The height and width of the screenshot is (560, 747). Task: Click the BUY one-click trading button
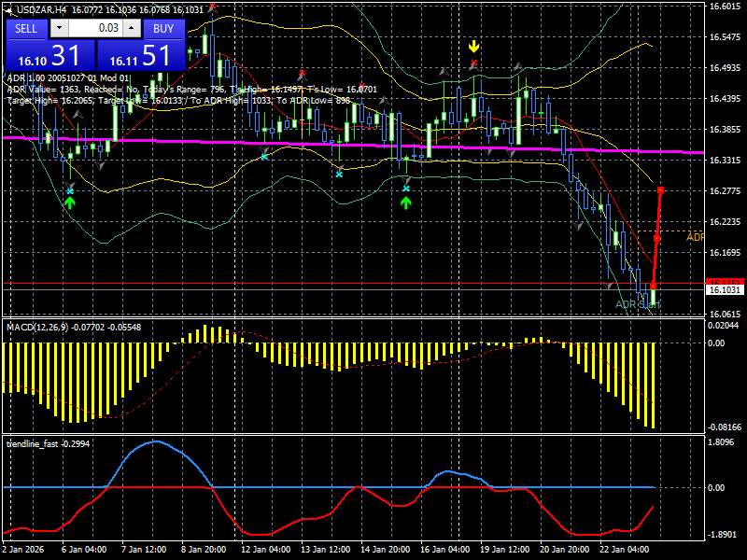click(x=163, y=29)
